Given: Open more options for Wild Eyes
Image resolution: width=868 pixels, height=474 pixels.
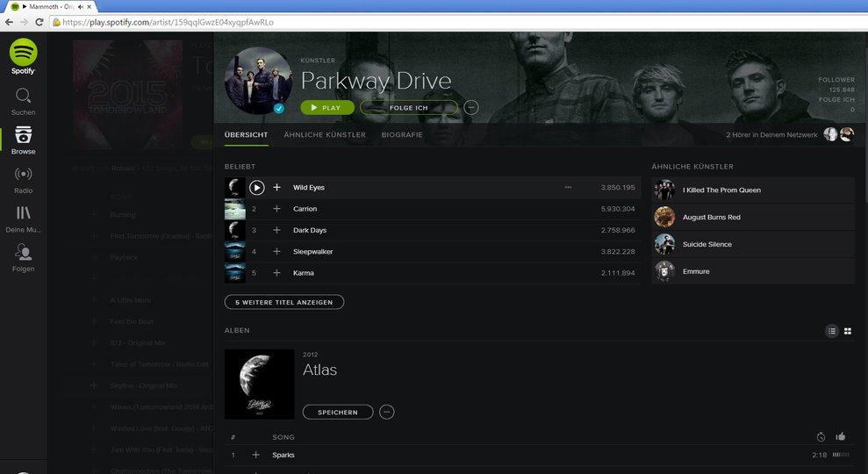Looking at the screenshot, I should click(x=568, y=187).
